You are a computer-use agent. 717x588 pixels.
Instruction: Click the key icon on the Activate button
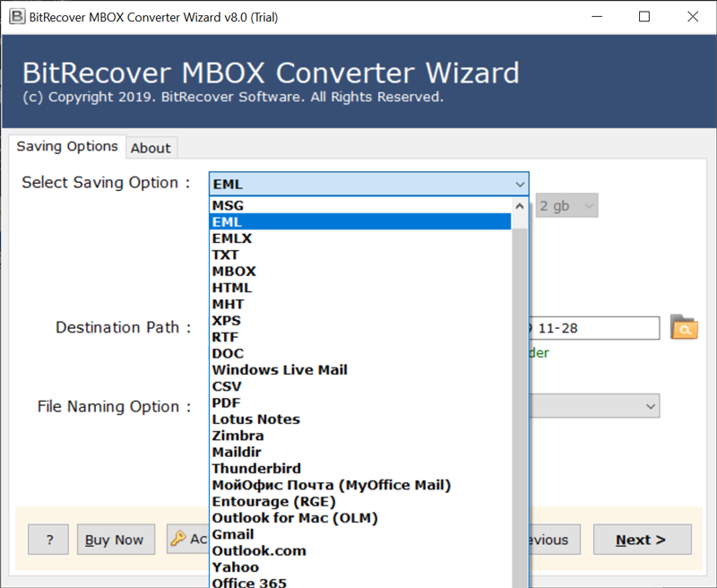click(x=178, y=539)
